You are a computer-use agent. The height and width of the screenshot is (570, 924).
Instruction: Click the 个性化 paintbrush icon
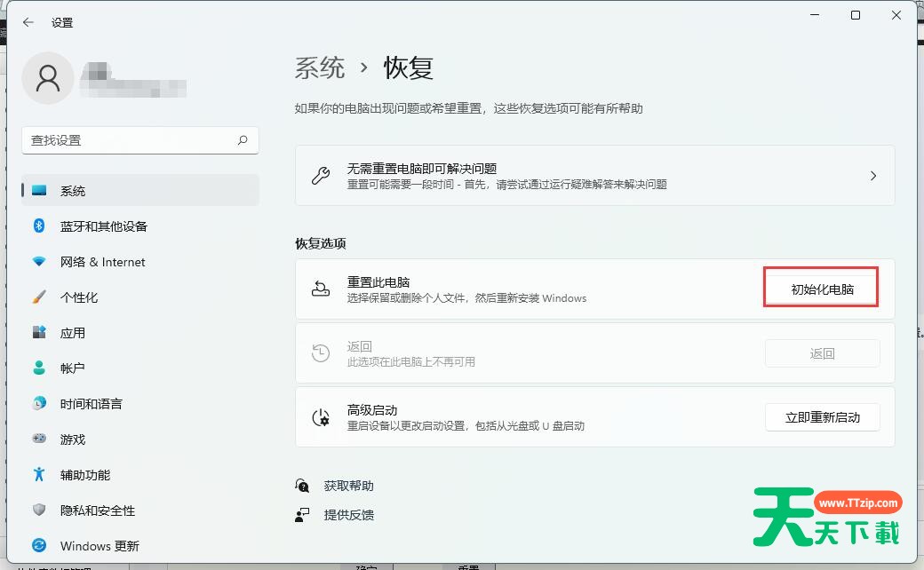tap(39, 297)
